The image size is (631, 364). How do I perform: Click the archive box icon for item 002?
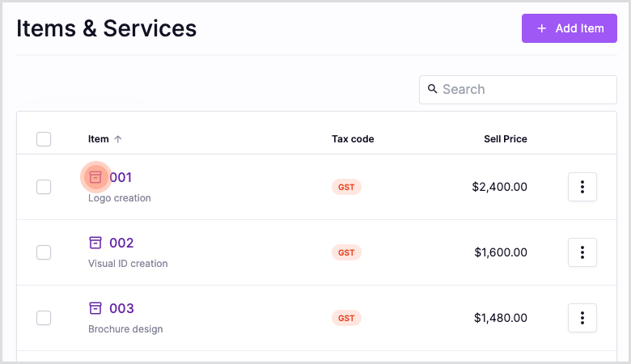(x=95, y=243)
